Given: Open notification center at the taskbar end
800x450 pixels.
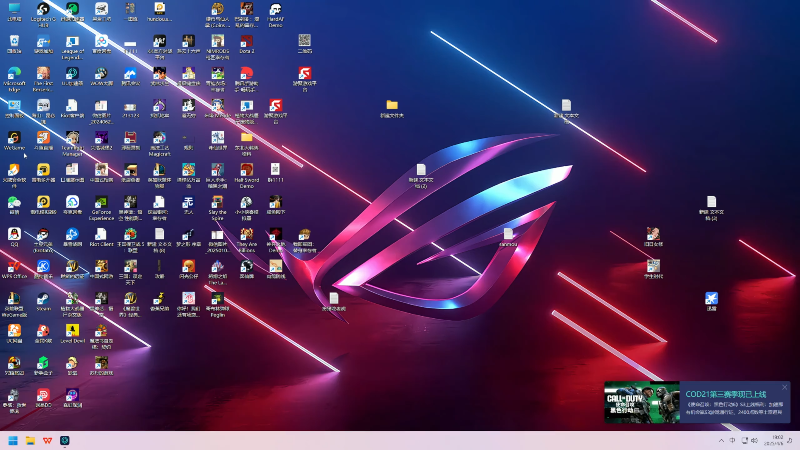Looking at the screenshot, I should click(x=790, y=440).
